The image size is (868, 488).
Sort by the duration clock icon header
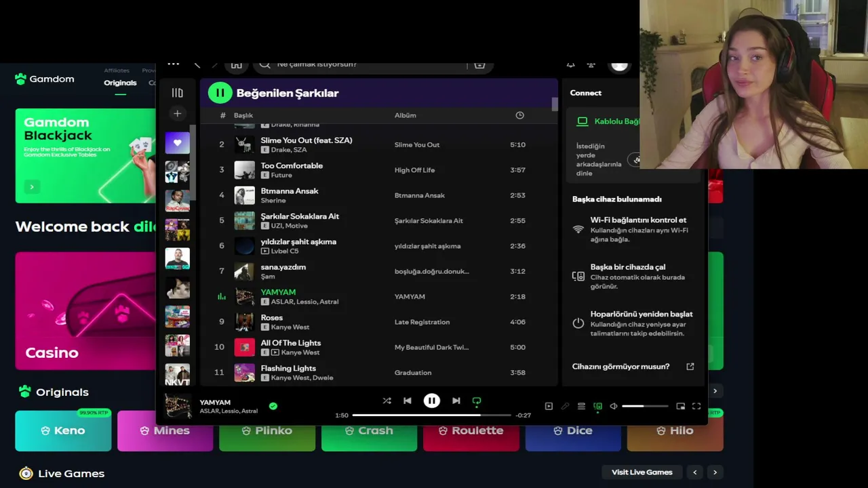coord(519,115)
